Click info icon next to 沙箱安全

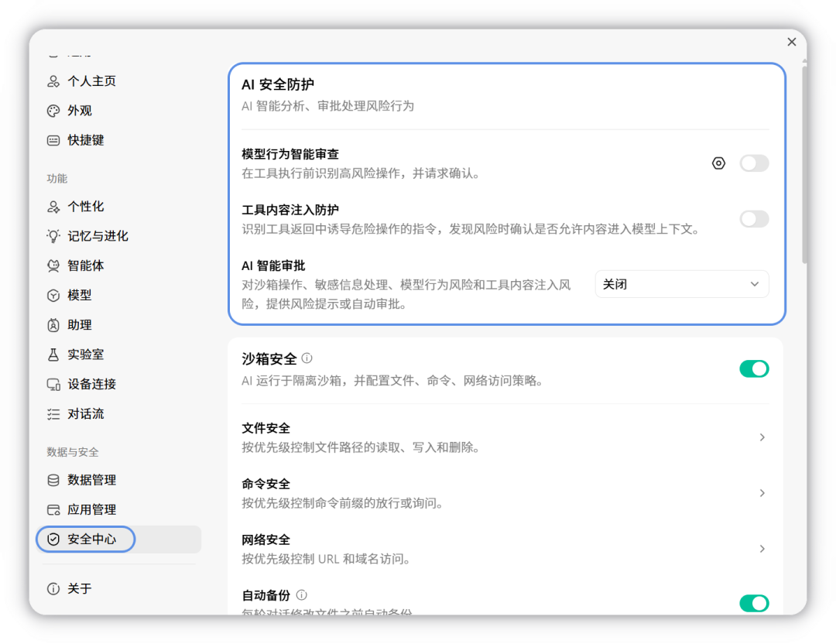point(307,358)
